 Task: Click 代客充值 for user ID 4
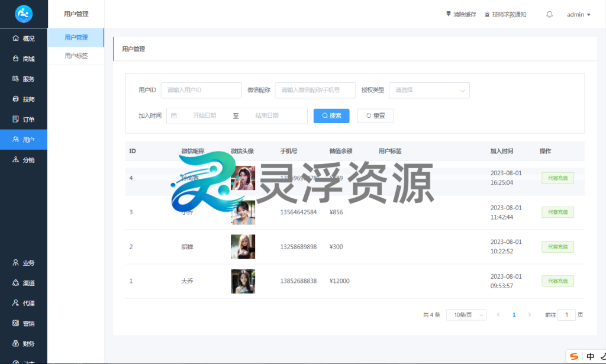coord(557,178)
